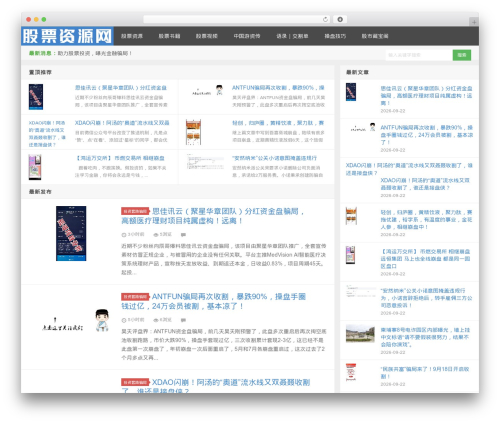Open 【鸿运万交所】 link in 置顶推荐 section
500x423 pixels.
point(120,158)
